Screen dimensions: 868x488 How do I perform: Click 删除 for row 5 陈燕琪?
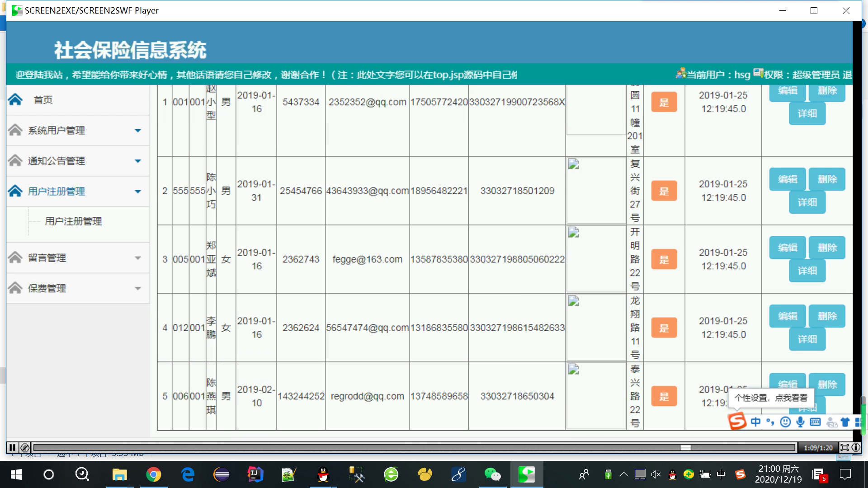tap(827, 385)
